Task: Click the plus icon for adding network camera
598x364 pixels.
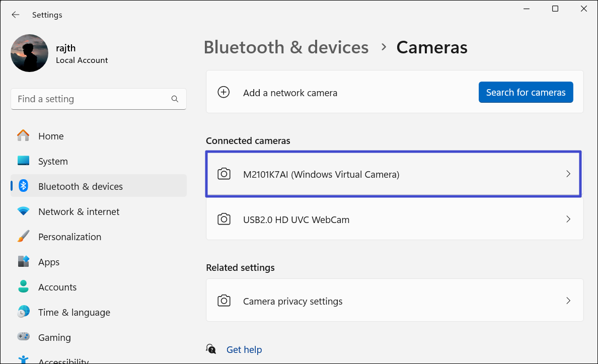Action: [x=223, y=92]
